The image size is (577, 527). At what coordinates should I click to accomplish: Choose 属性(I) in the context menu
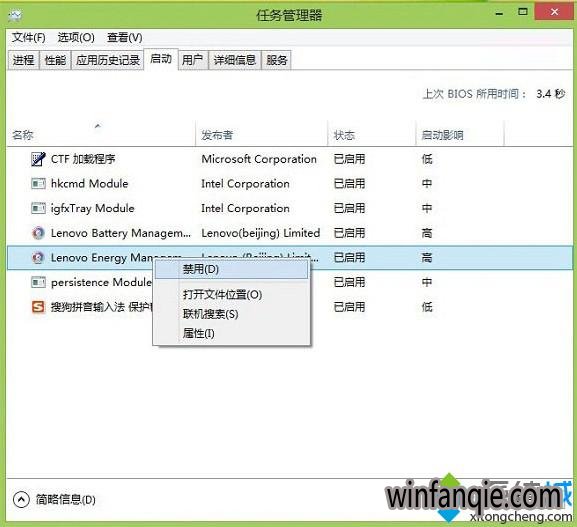(199, 333)
